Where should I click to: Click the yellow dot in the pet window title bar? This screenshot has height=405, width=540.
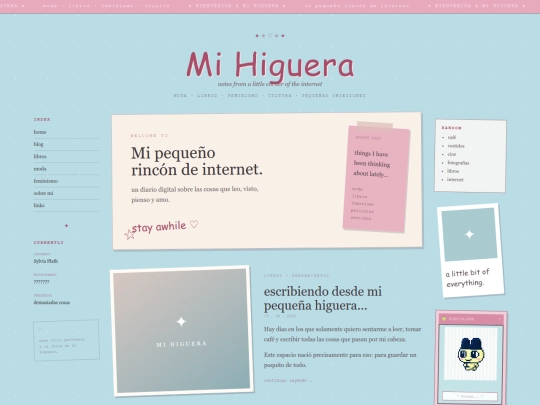444,319
